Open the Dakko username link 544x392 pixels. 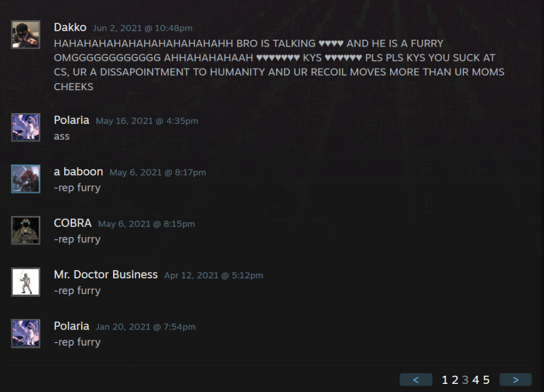70,27
